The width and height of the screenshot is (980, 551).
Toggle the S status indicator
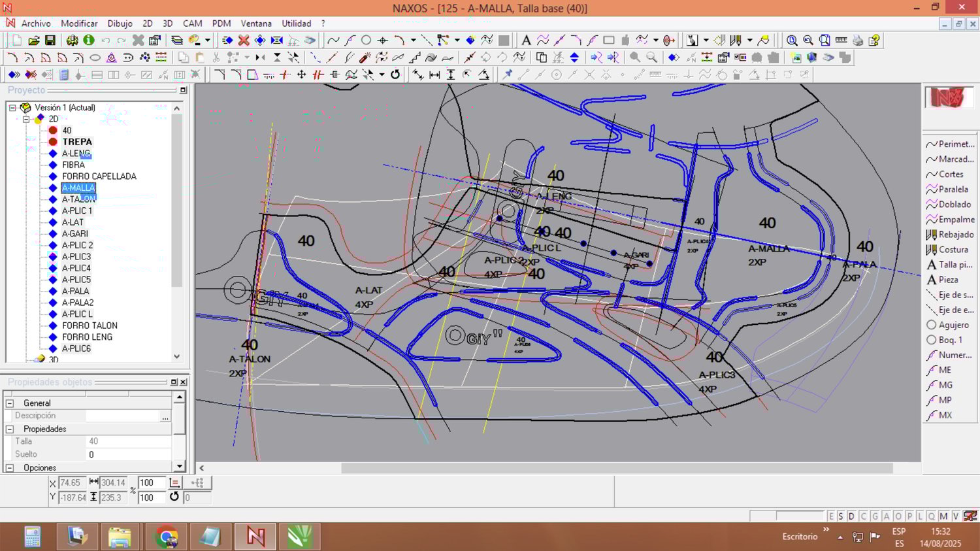point(841,516)
